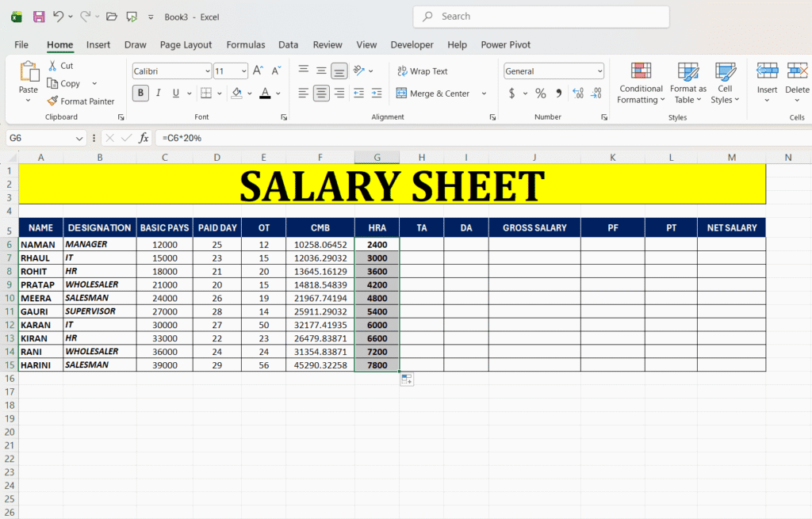Open the File menu
Screen dimensions: 812x519
pyautogui.click(x=21, y=44)
